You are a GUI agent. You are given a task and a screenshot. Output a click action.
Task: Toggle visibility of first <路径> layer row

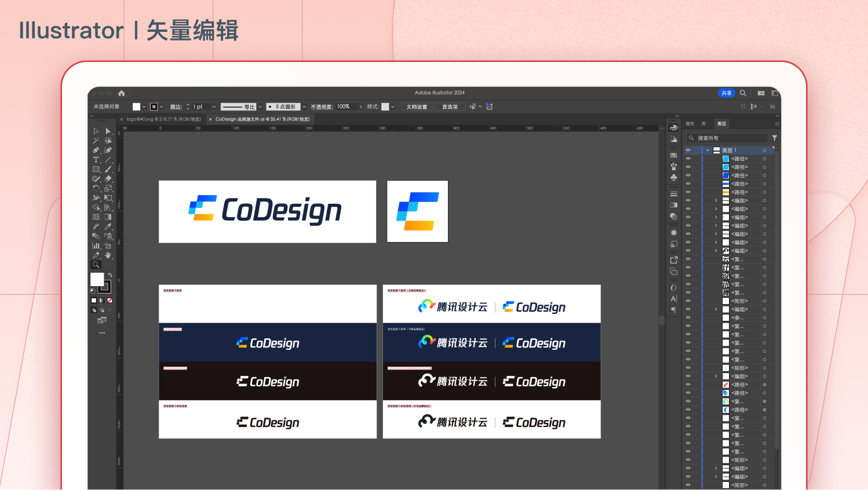click(x=688, y=159)
